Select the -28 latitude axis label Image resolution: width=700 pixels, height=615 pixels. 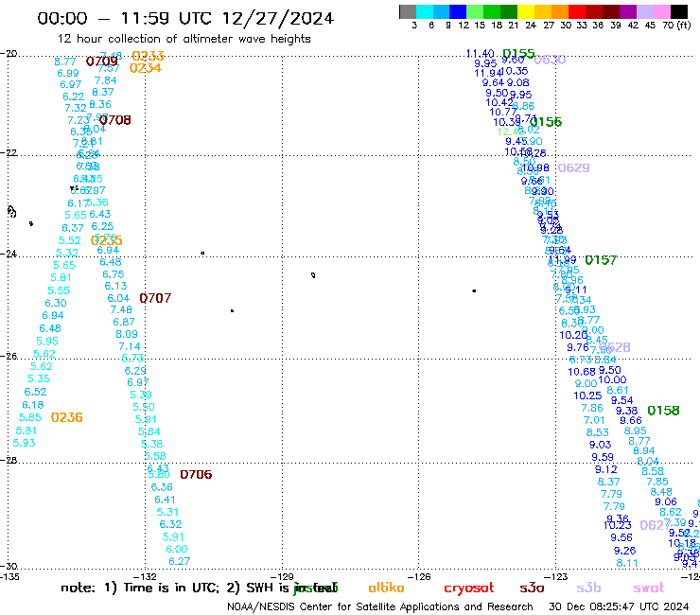pyautogui.click(x=9, y=460)
